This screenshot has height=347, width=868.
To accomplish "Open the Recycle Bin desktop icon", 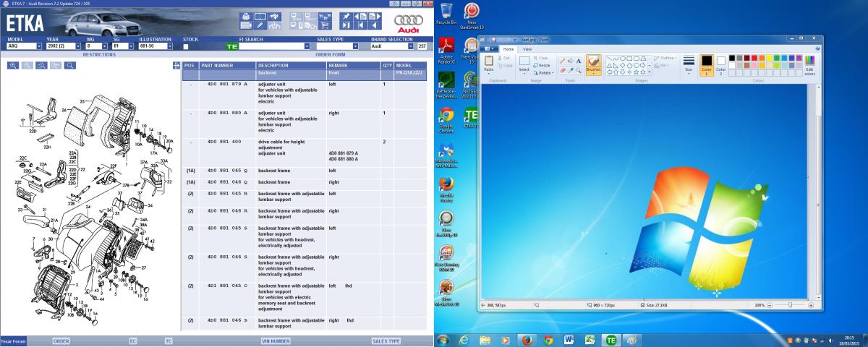I will [x=447, y=13].
